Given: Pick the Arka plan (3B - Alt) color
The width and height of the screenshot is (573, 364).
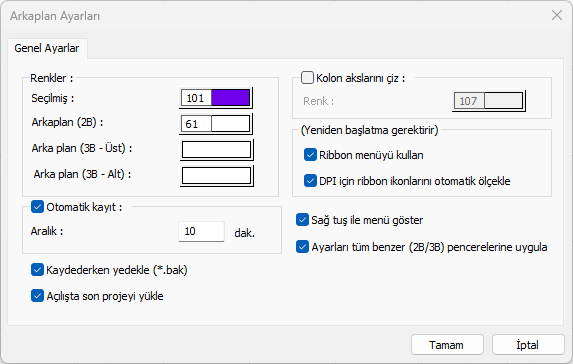Looking at the screenshot, I should coord(216,176).
